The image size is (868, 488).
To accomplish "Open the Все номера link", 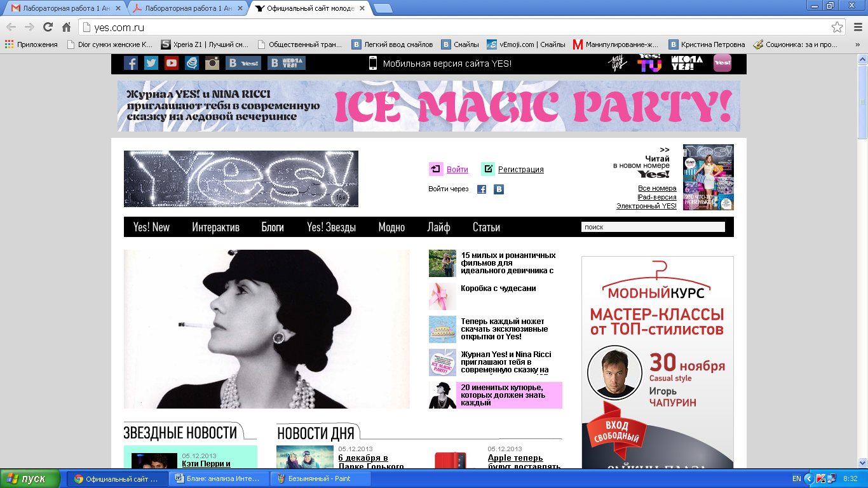I will [657, 189].
